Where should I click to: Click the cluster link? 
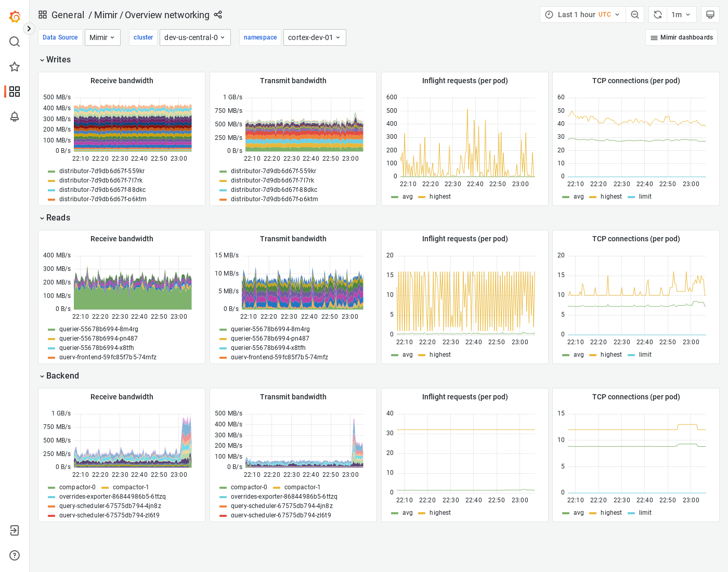point(143,37)
